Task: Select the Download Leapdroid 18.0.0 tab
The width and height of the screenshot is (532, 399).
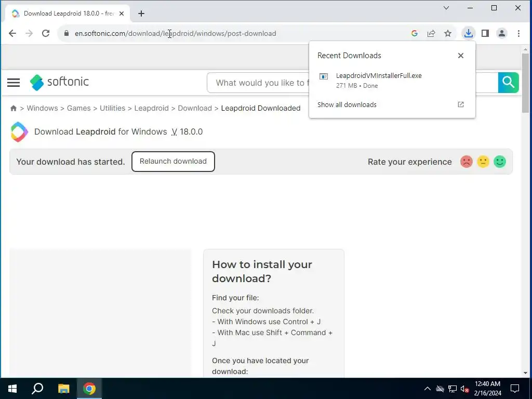Action: coord(68,14)
